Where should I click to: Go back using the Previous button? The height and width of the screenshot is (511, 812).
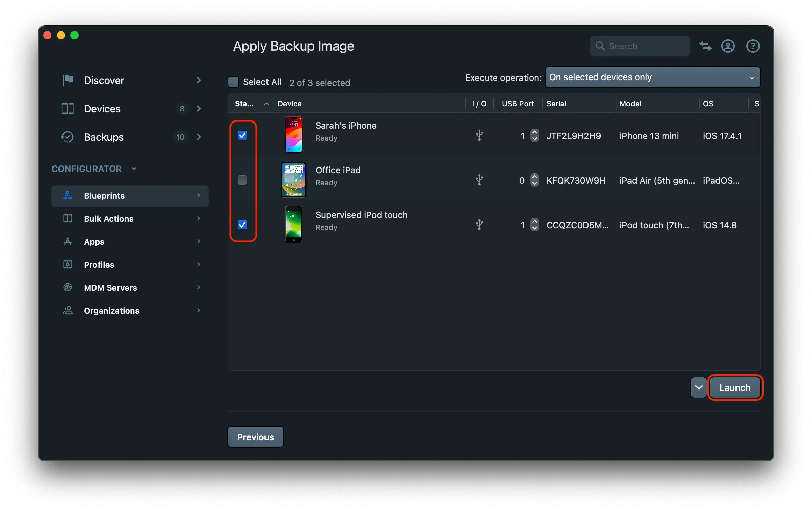click(255, 437)
